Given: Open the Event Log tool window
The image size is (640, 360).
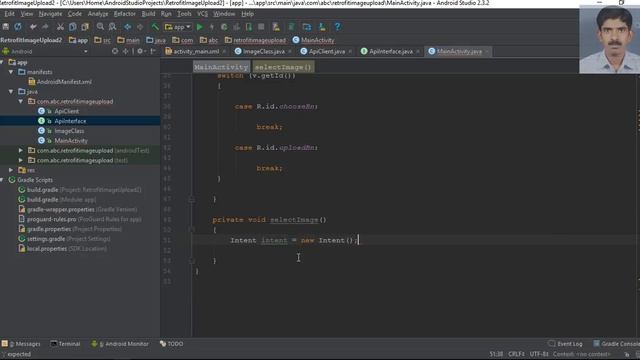Looking at the screenshot, I should [565, 344].
